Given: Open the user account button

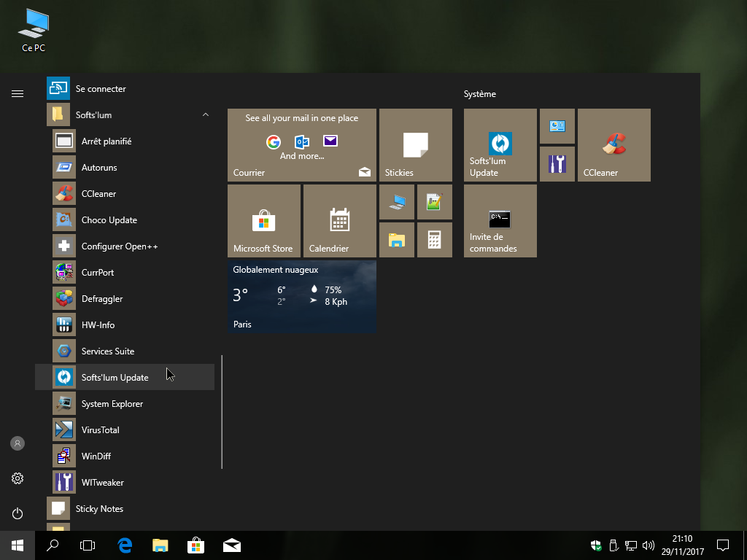Looking at the screenshot, I should [x=18, y=443].
